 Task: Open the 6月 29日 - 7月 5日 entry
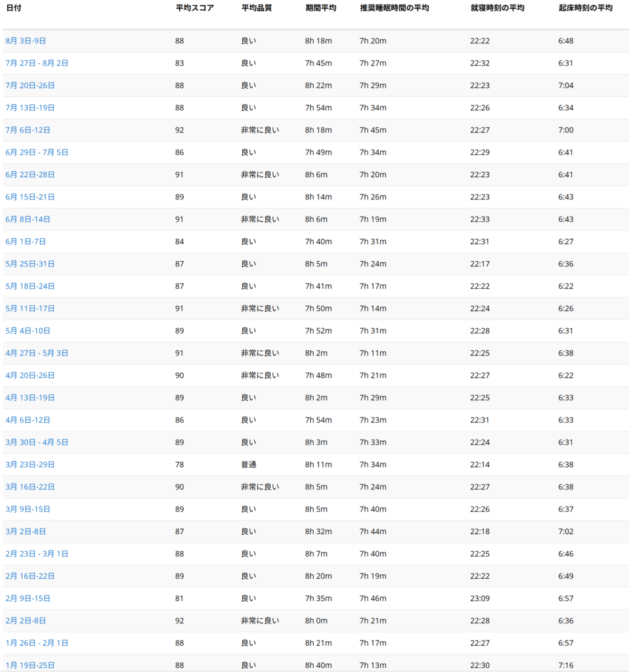(x=37, y=152)
